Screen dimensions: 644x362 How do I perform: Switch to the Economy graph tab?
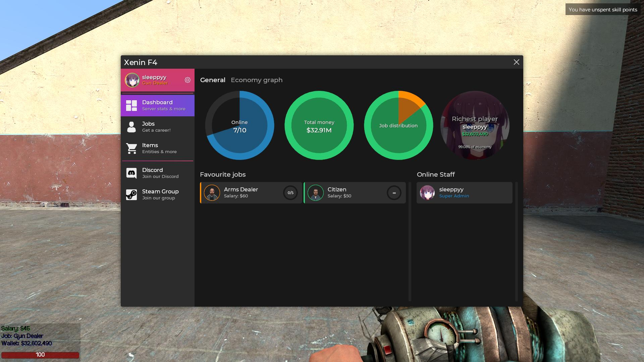click(x=257, y=80)
